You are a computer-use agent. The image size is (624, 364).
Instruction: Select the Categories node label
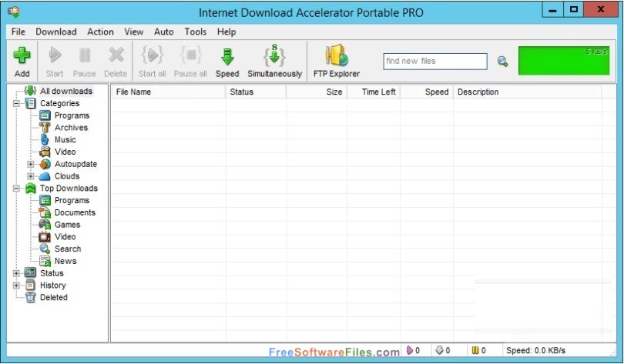(x=59, y=103)
